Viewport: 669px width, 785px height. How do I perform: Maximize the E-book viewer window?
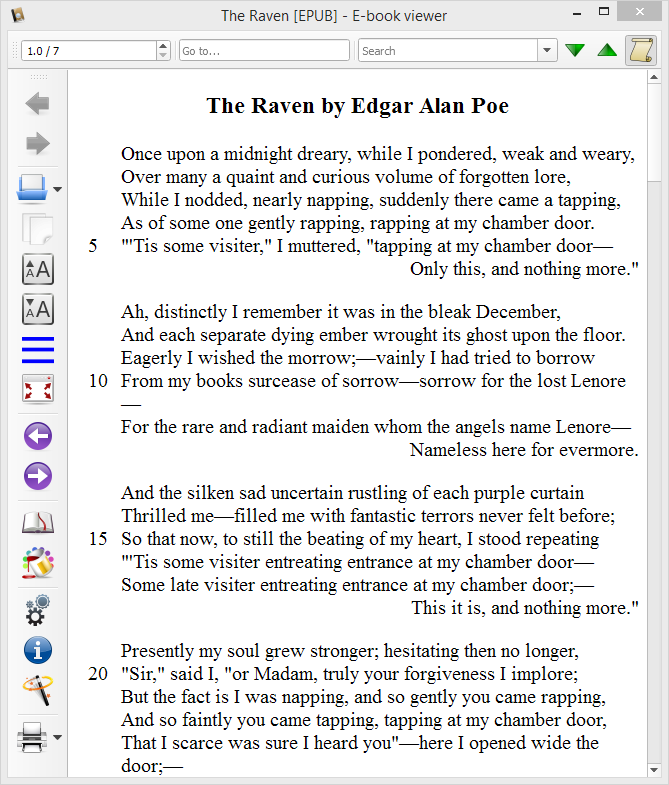click(604, 12)
